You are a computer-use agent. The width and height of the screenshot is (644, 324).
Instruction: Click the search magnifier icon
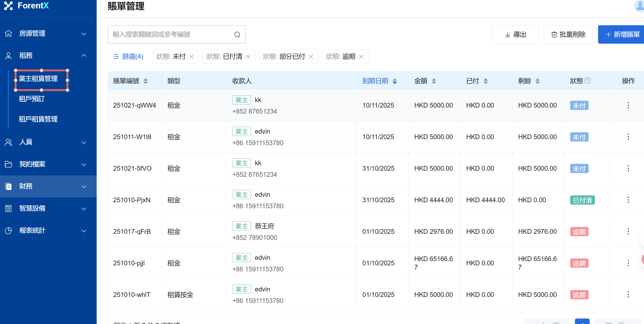click(237, 34)
